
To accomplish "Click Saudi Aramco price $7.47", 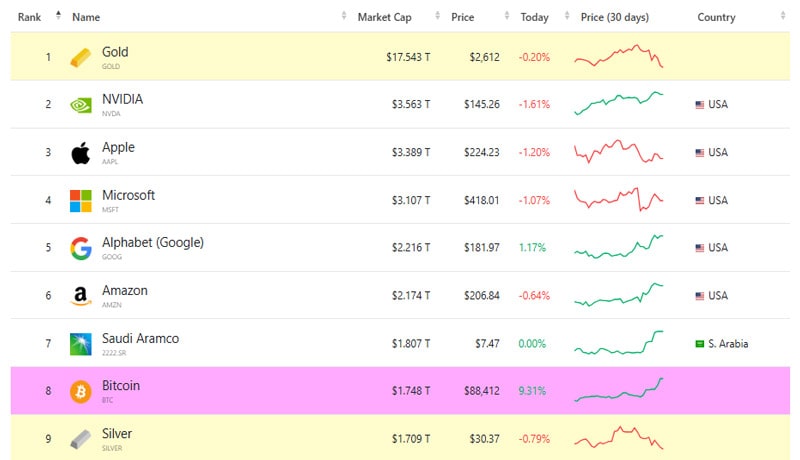I will tap(487, 344).
